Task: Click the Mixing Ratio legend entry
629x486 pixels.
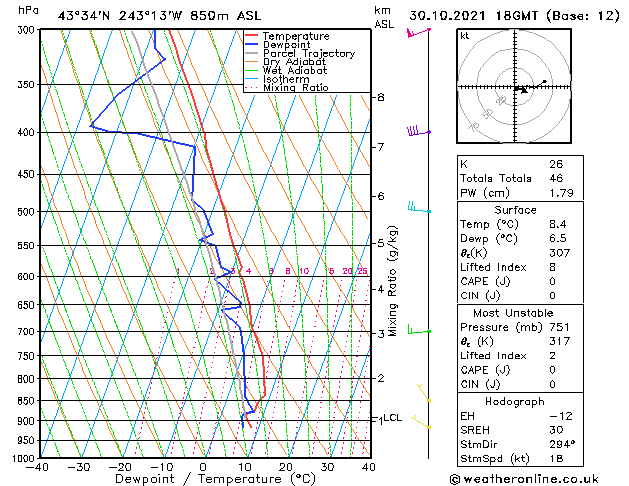Action: [287, 88]
